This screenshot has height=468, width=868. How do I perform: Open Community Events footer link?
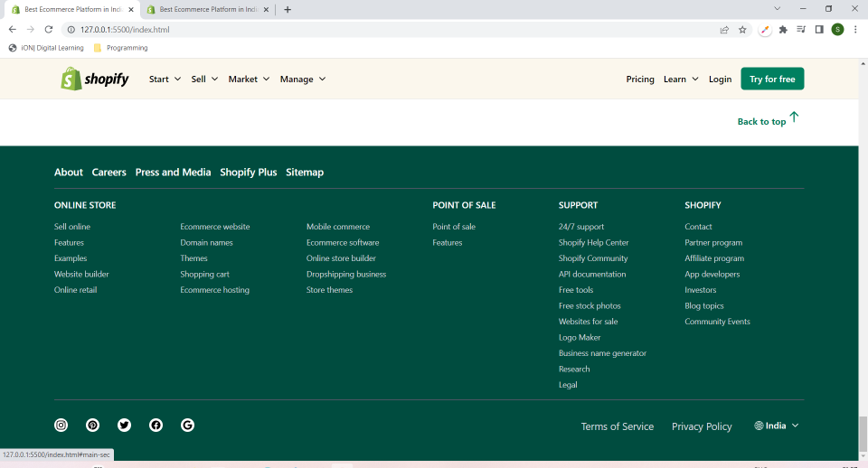point(717,322)
